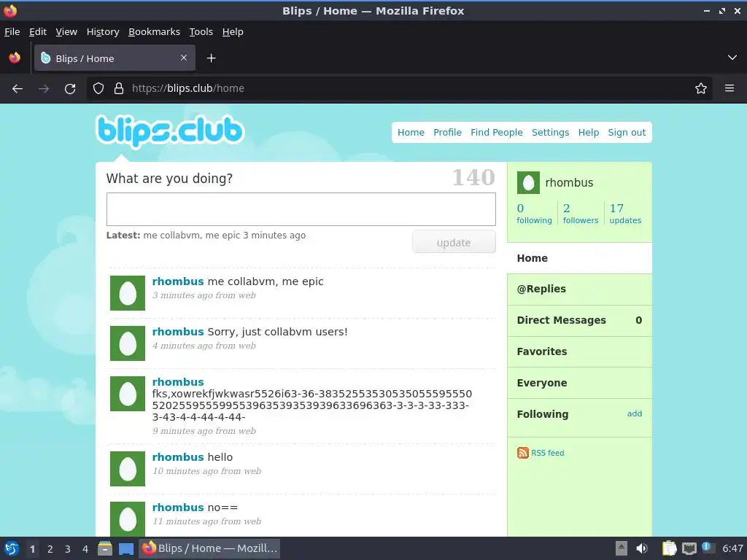The image size is (747, 560).
Task: Open the History menu
Action: (x=103, y=32)
